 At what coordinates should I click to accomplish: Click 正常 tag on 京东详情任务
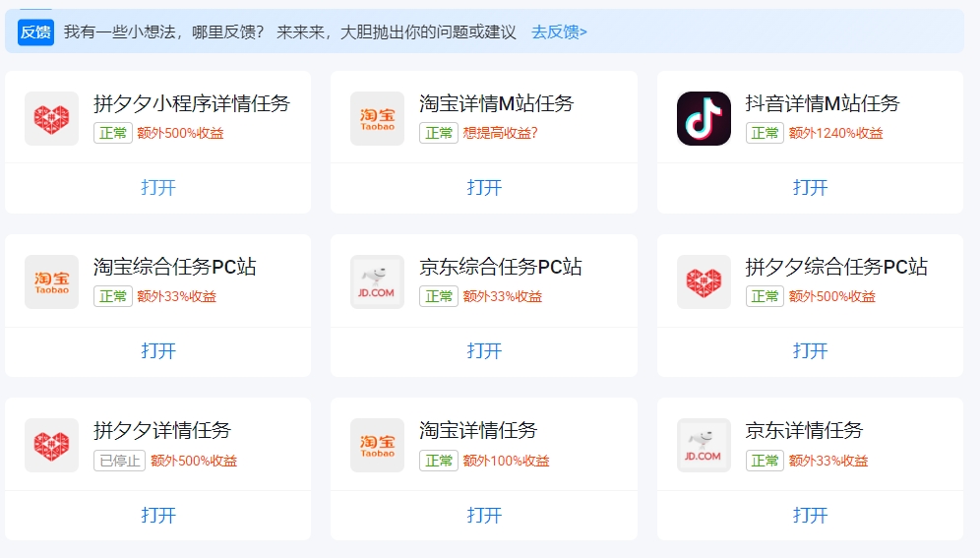tap(765, 461)
